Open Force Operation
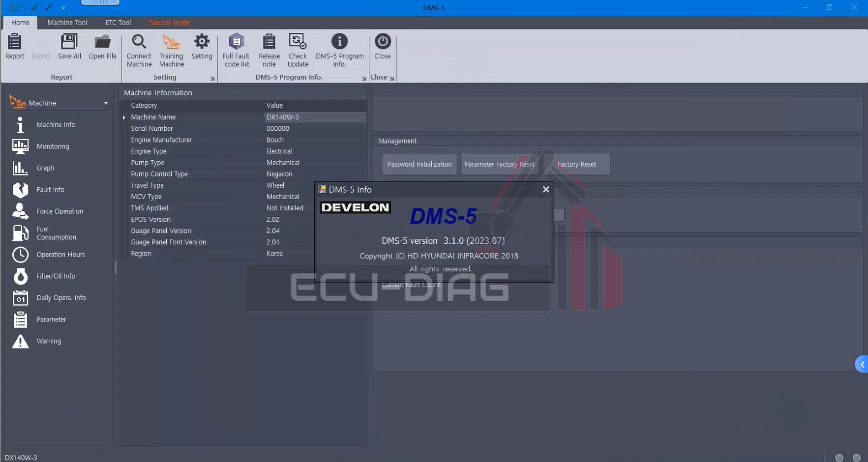868x462 pixels. [x=59, y=211]
